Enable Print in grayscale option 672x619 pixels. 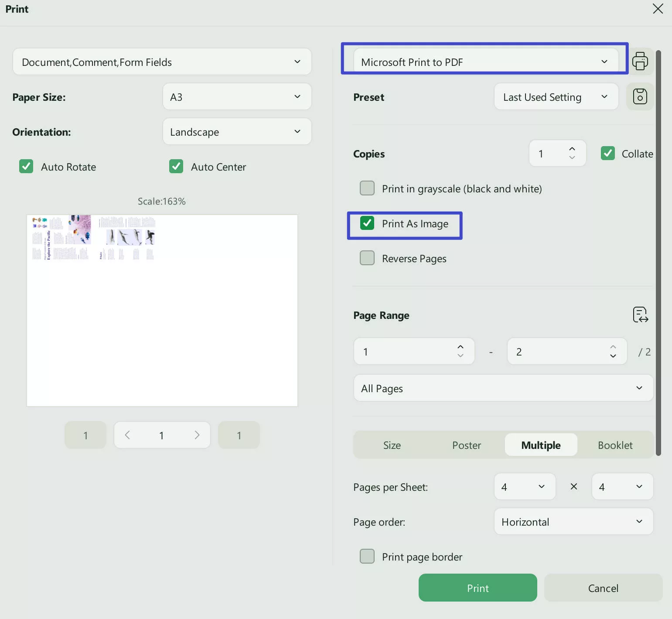[x=367, y=188]
